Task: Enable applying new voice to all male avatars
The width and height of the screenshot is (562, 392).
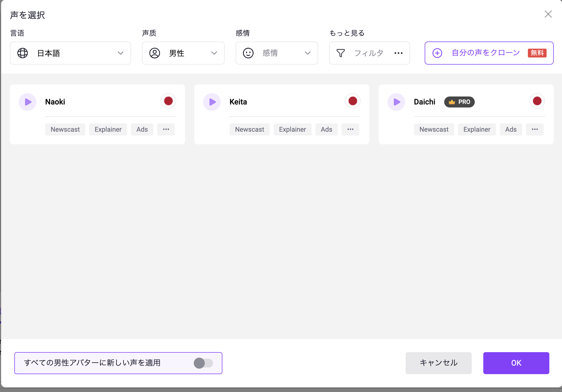Action: [204, 363]
